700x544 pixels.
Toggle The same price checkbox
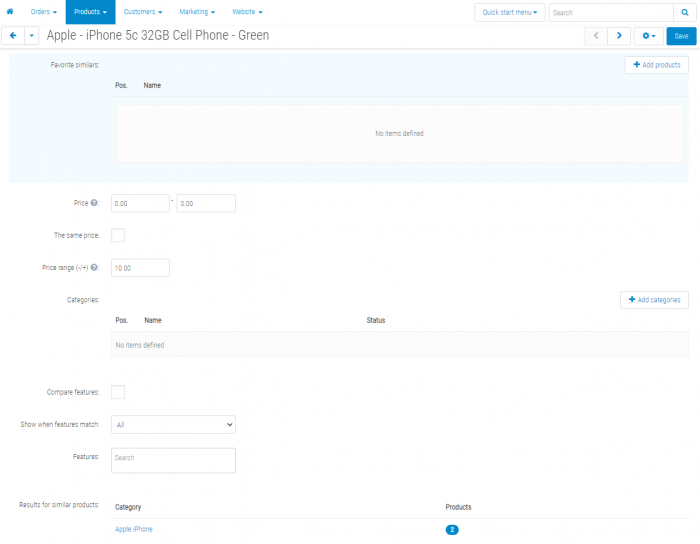pyautogui.click(x=118, y=235)
